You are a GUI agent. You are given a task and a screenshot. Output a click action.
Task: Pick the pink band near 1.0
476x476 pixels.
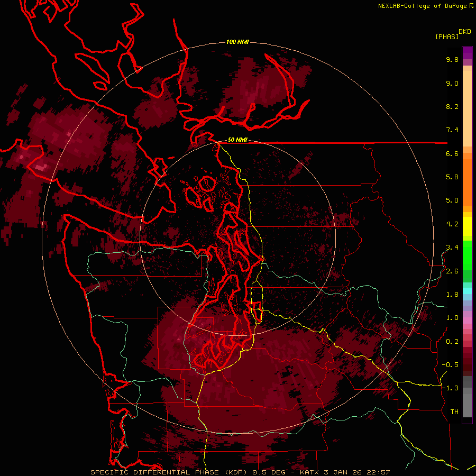[467, 321]
